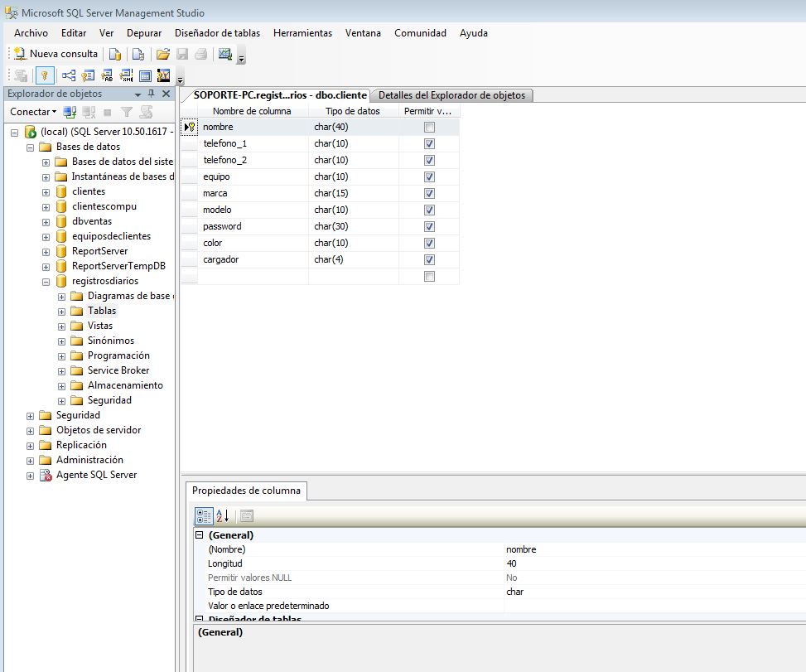
Task: Click Connect Object Explorer icon
Action: (70, 112)
